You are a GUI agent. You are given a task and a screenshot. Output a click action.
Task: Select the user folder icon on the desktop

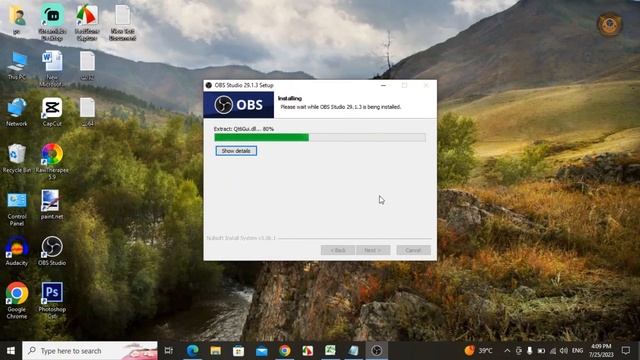coord(17,20)
